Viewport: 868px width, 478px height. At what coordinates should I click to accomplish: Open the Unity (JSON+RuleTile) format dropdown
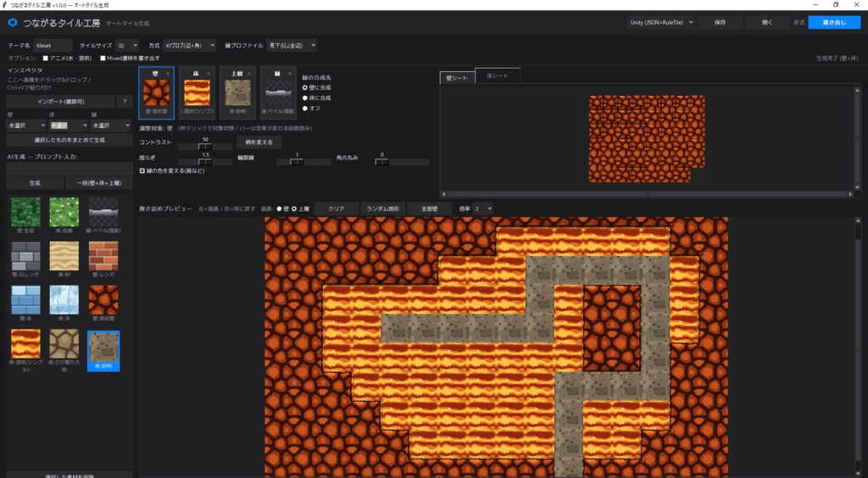[661, 23]
